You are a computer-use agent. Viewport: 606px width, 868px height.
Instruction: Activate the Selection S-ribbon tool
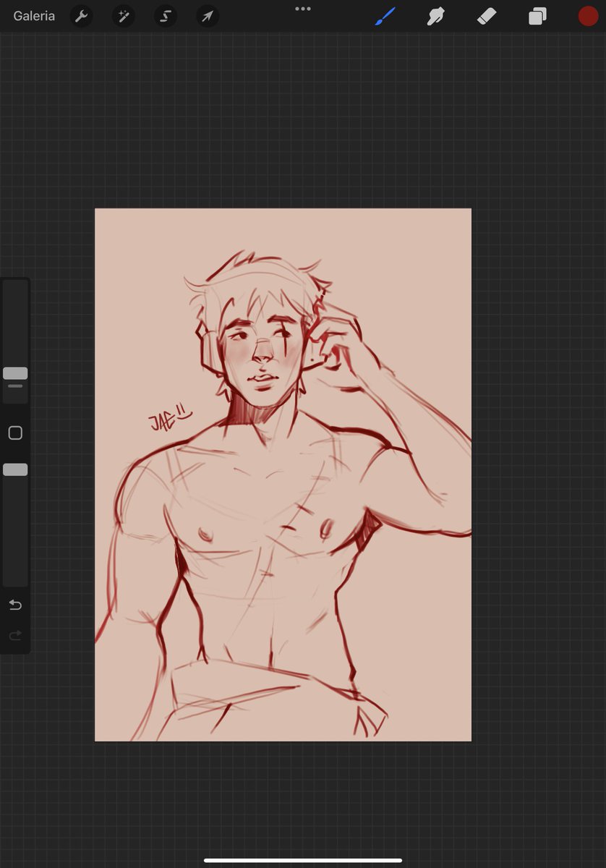point(166,16)
